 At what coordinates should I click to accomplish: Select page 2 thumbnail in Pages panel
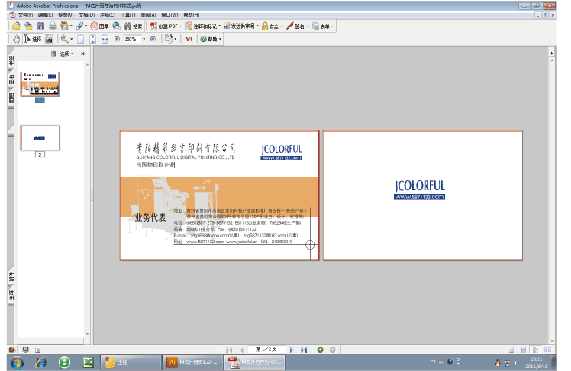click(40, 138)
